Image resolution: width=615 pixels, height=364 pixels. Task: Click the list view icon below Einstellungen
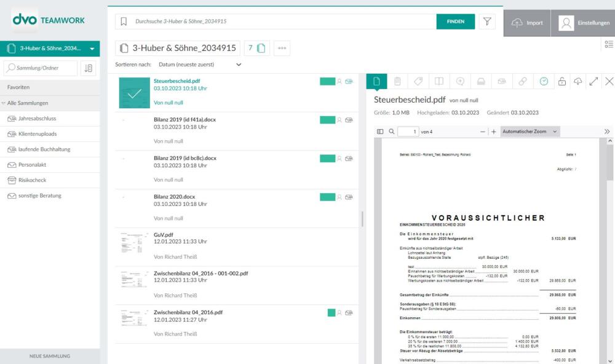[x=609, y=44]
